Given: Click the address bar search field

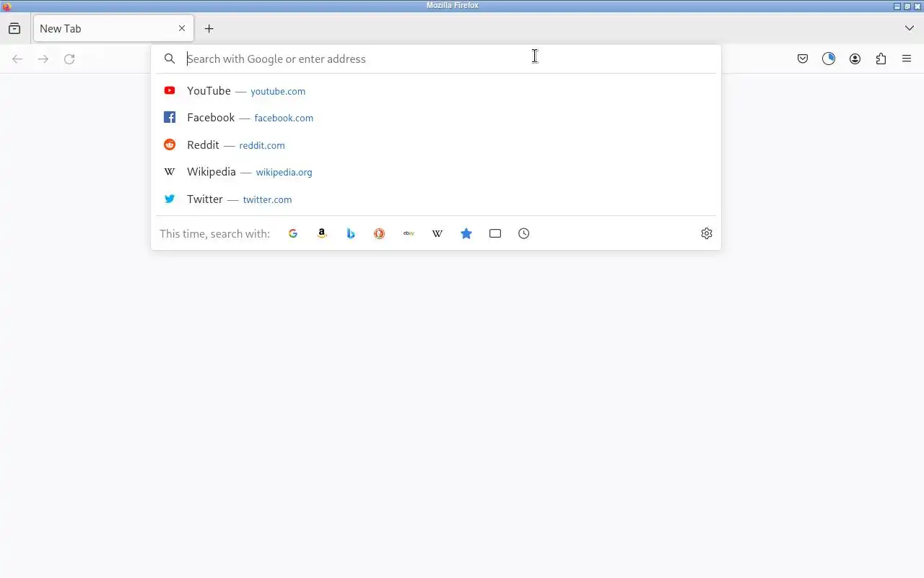Looking at the screenshot, I should [436, 59].
